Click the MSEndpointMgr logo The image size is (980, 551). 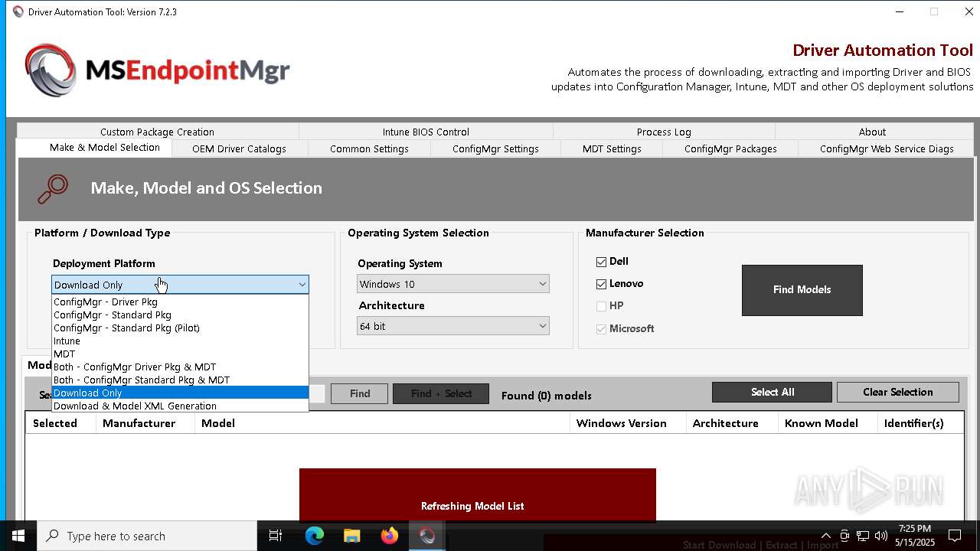coord(157,70)
